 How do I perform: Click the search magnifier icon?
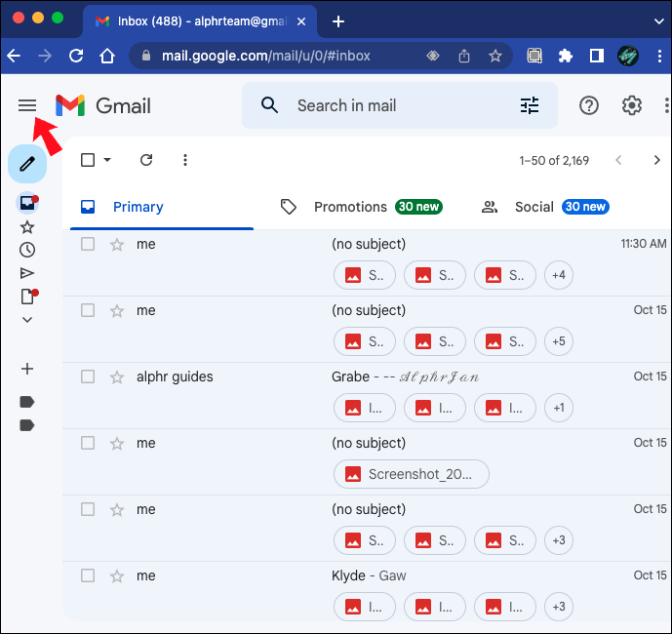click(269, 105)
